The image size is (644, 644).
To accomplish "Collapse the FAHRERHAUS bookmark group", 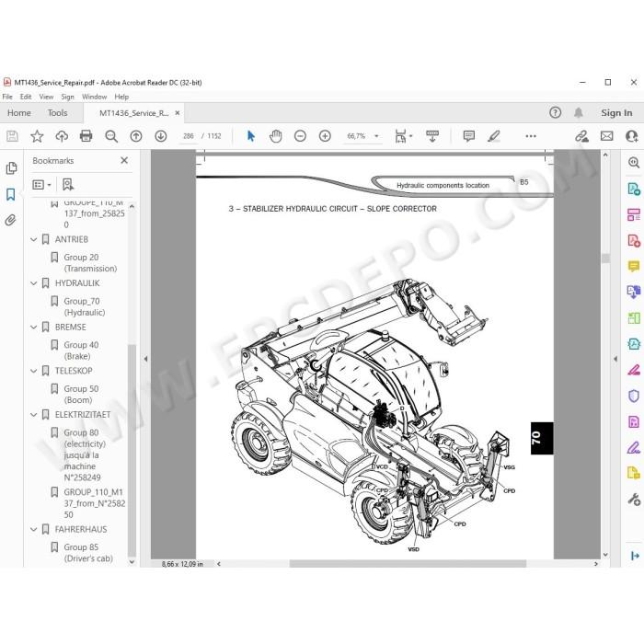I will click(x=34, y=529).
